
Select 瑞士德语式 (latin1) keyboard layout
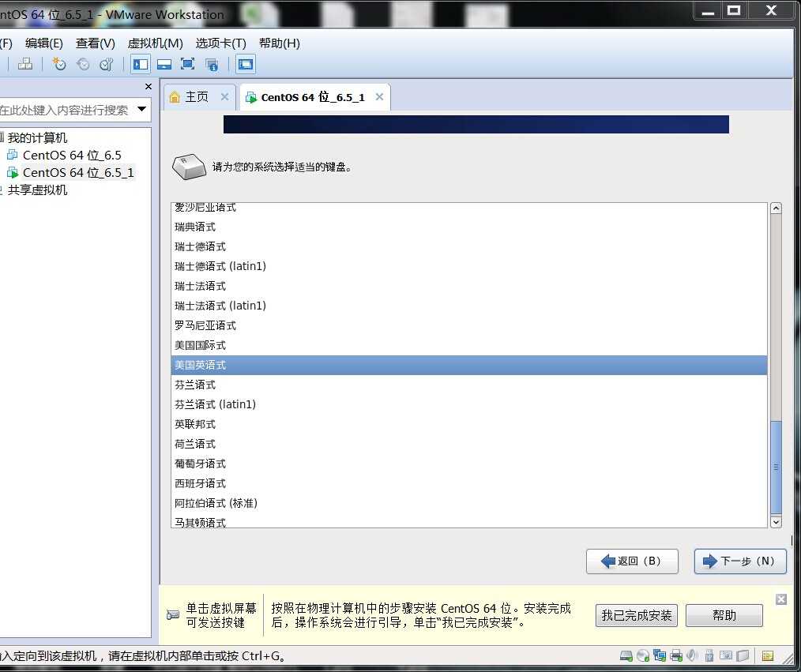[469, 266]
